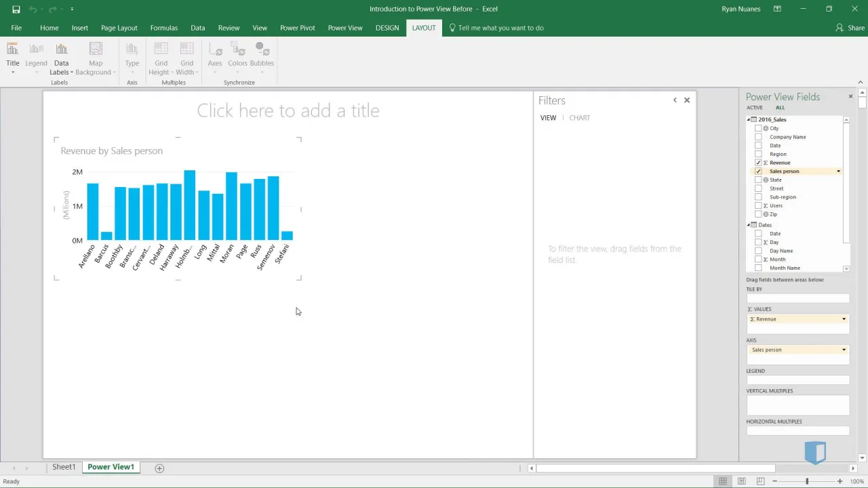
Task: Switch to the Home ribbon tab
Action: pos(49,28)
